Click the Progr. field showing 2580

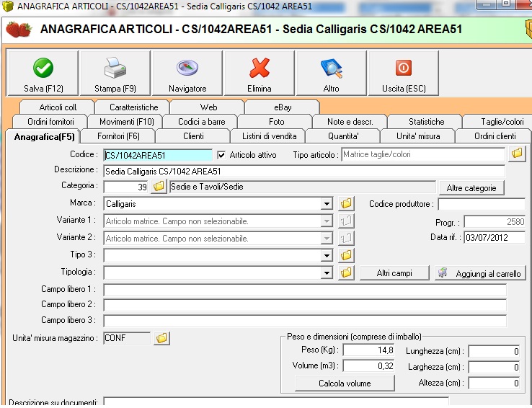click(495, 222)
